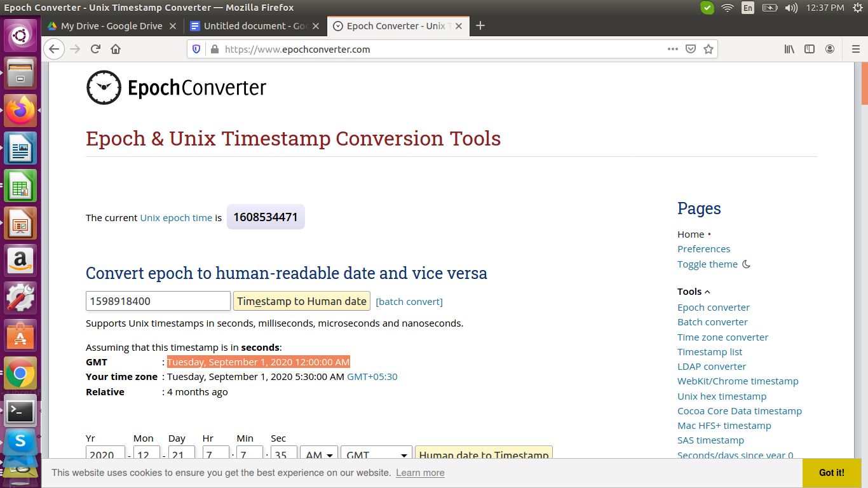Reload the page with the refresh icon
The height and width of the screenshot is (488, 868).
point(95,49)
